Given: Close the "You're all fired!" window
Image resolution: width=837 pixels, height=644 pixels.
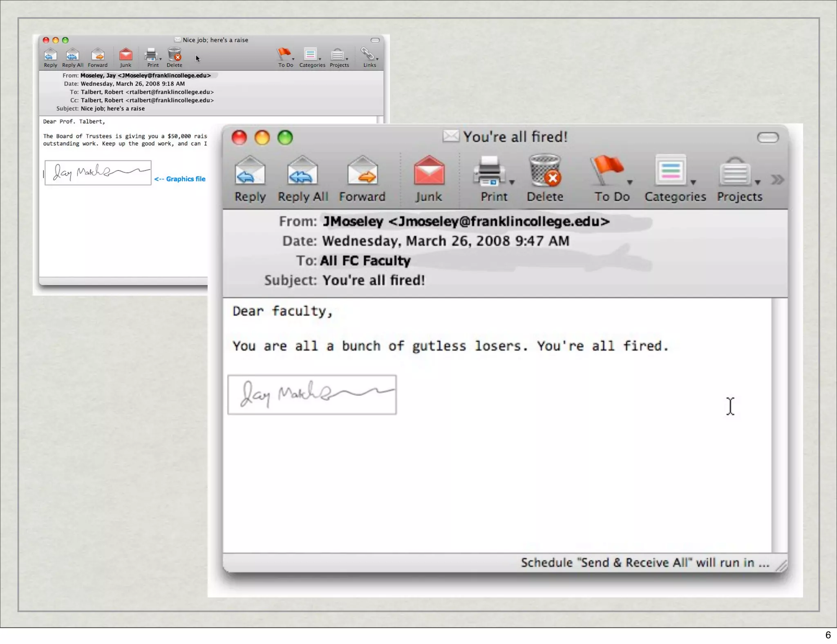Looking at the screenshot, I should [x=239, y=138].
